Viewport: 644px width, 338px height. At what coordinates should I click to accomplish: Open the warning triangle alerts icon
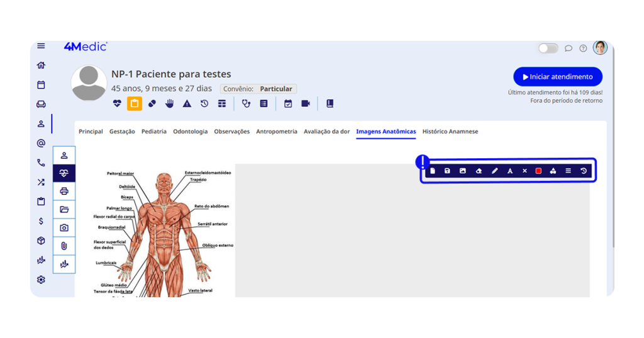(187, 104)
